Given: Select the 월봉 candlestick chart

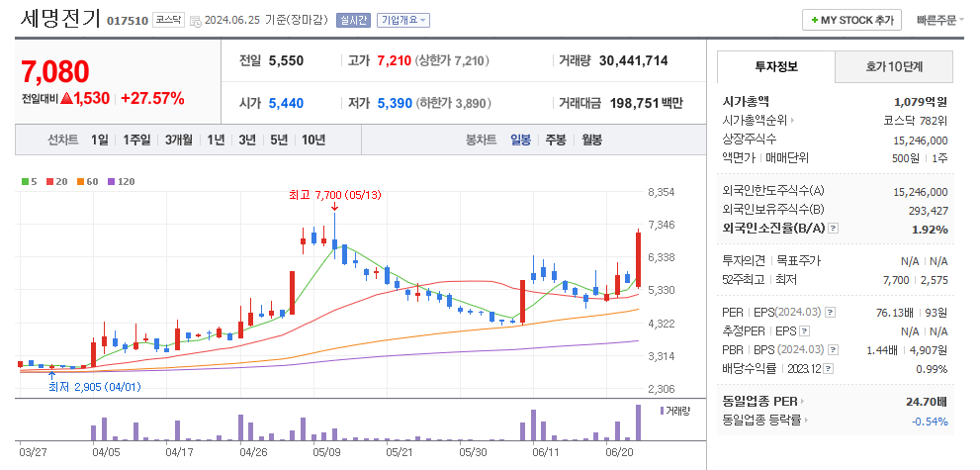Looking at the screenshot, I should click(x=591, y=140).
